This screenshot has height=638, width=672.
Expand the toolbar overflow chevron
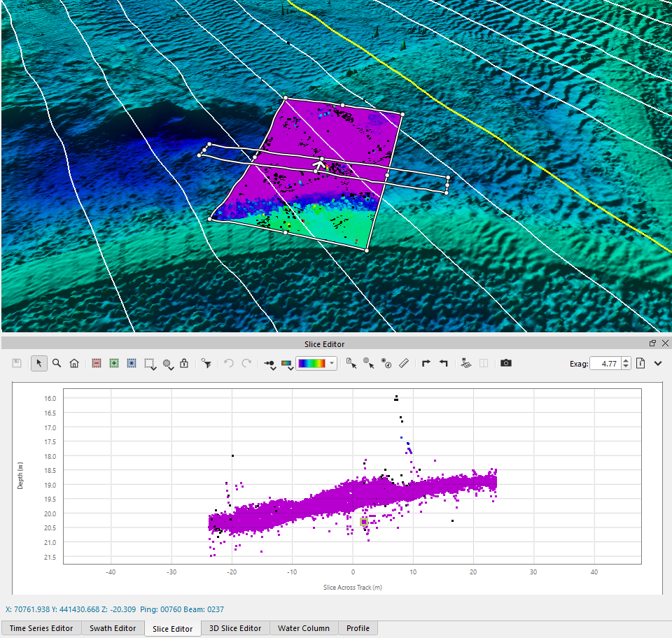[658, 363]
